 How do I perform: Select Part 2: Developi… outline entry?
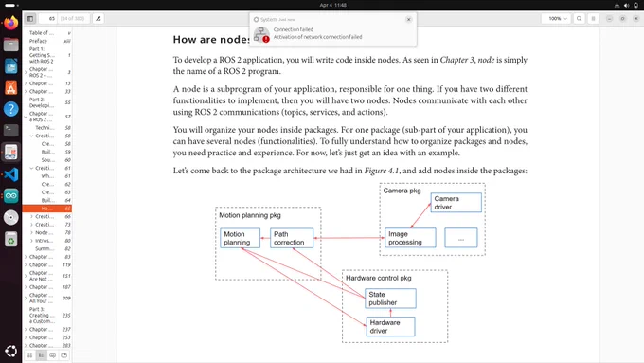pyautogui.click(x=47, y=102)
